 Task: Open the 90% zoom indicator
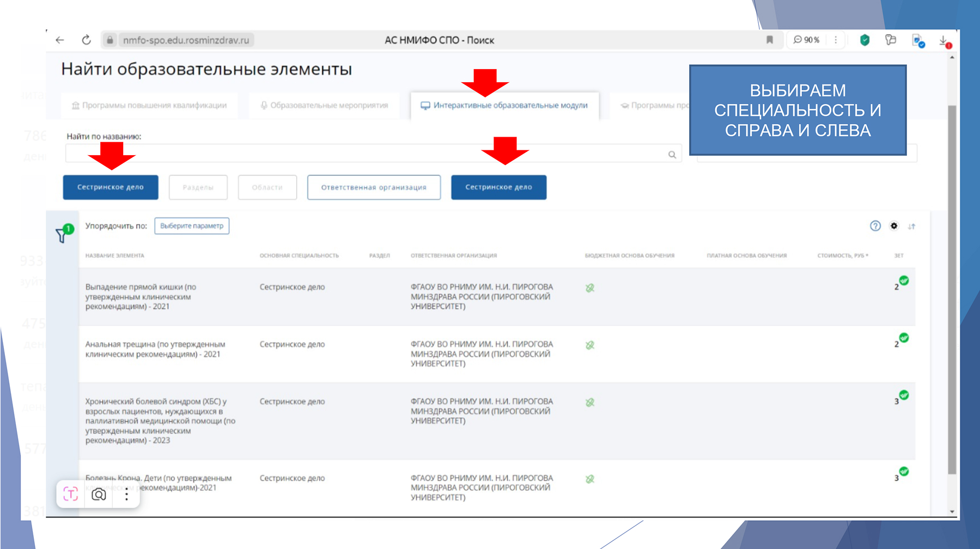[x=806, y=40]
